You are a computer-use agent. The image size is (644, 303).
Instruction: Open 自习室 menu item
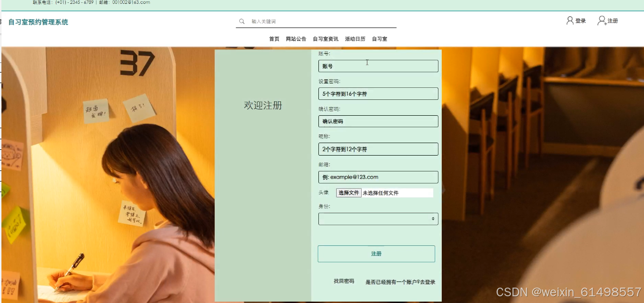click(x=379, y=39)
